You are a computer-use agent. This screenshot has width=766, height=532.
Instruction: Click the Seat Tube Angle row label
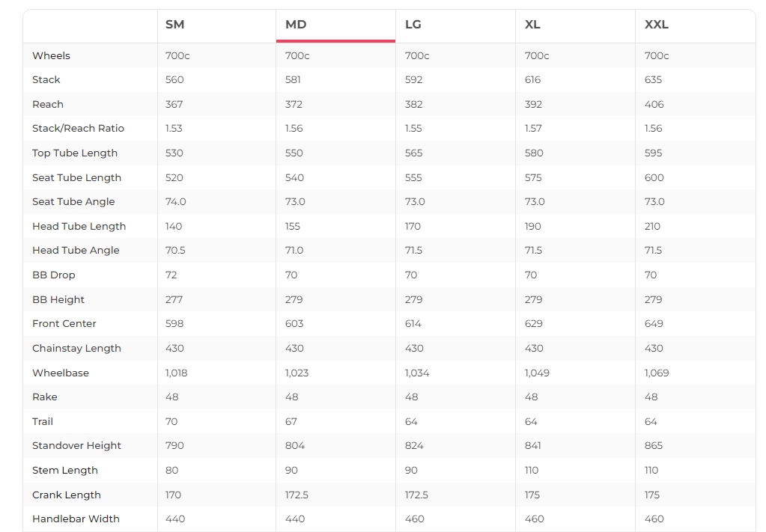tap(73, 201)
